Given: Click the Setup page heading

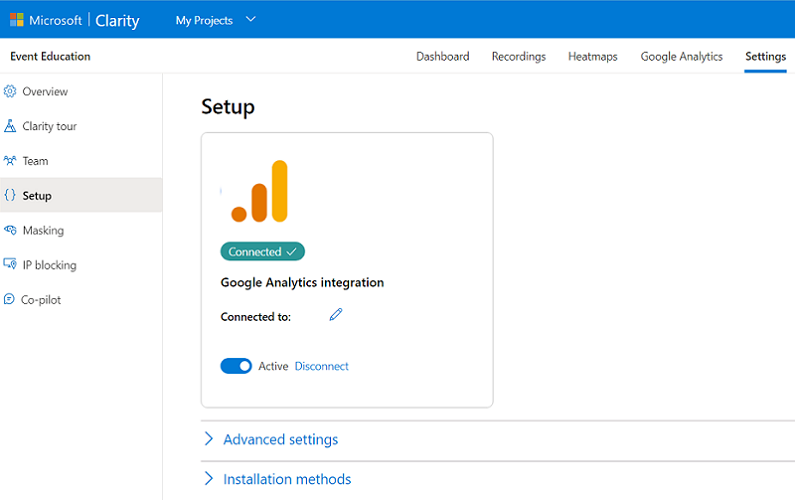Looking at the screenshot, I should point(228,106).
